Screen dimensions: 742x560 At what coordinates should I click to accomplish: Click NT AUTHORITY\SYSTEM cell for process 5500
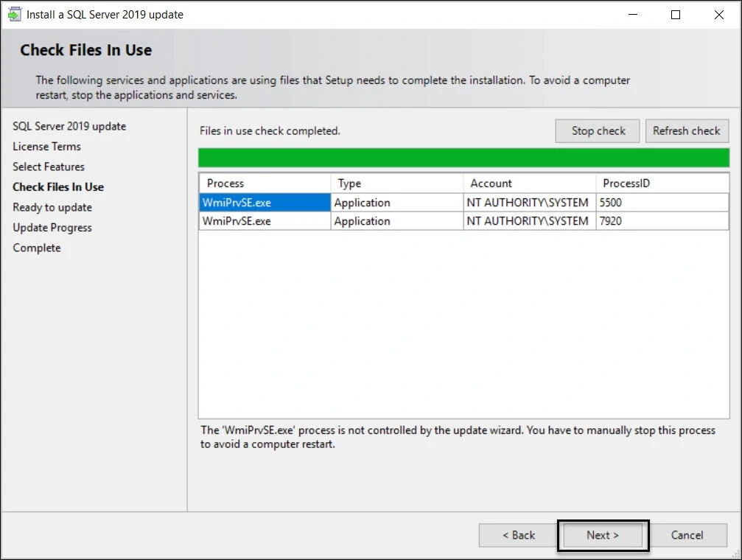[x=530, y=203]
